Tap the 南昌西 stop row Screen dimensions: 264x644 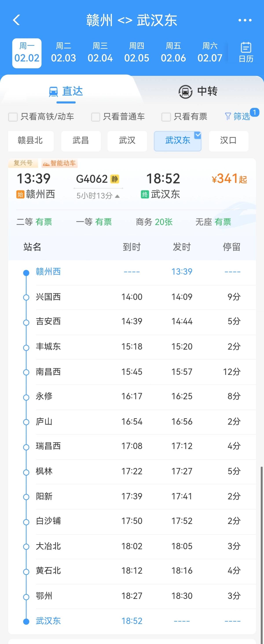132,372
